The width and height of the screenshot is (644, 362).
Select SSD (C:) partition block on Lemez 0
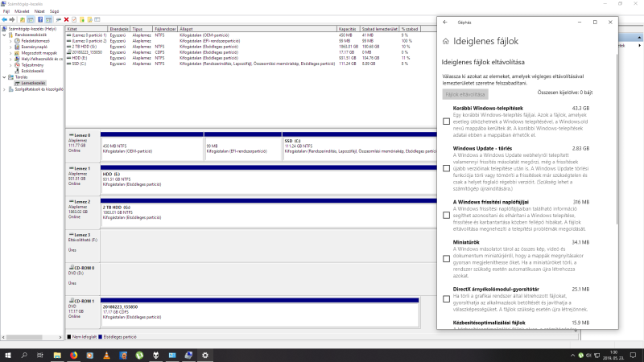[360, 146]
